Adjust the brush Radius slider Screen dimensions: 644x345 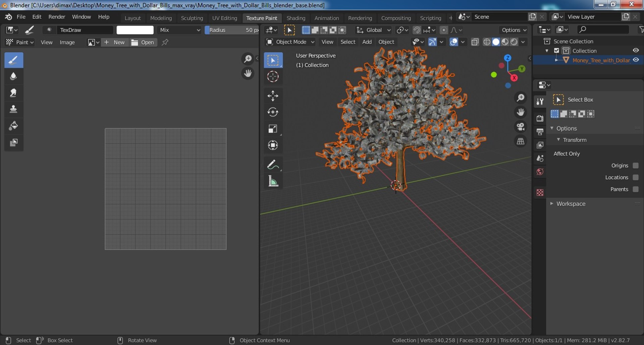[x=232, y=30]
